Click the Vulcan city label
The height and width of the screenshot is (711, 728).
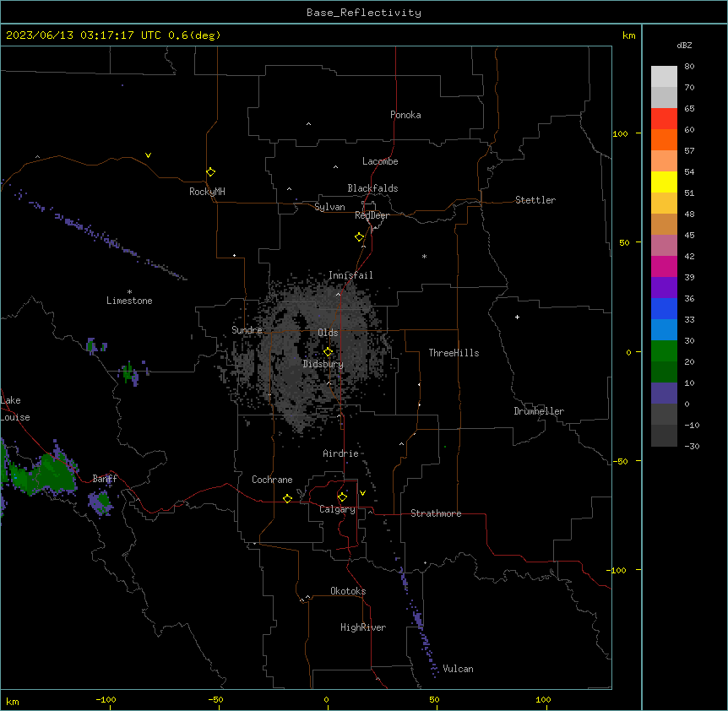(458, 669)
